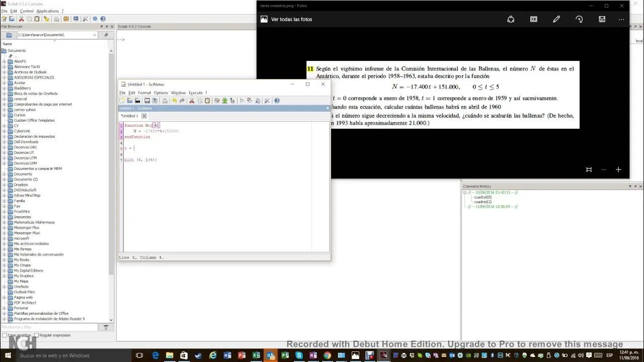Click the Undo arrow in SciNotes
Viewport: 644px width, 362px height.
click(x=174, y=100)
